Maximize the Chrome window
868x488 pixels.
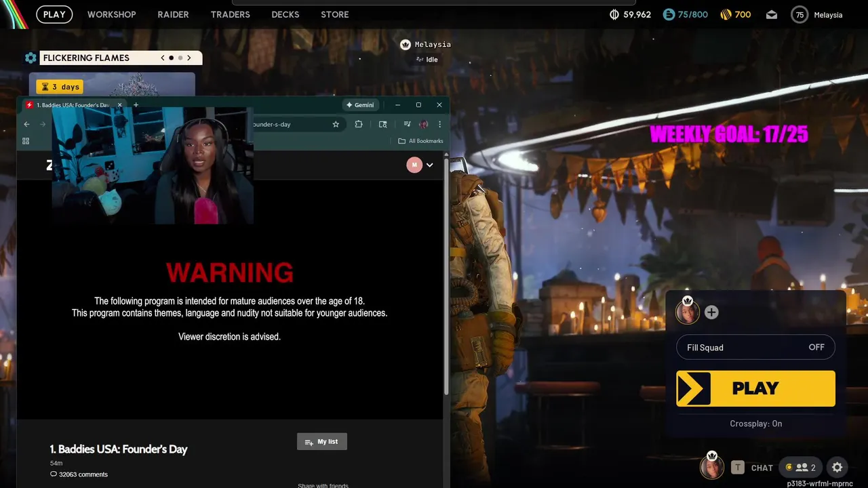pyautogui.click(x=418, y=105)
